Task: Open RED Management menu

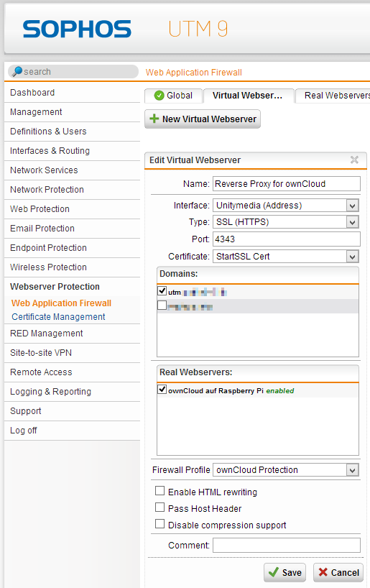Action: [x=72, y=334]
